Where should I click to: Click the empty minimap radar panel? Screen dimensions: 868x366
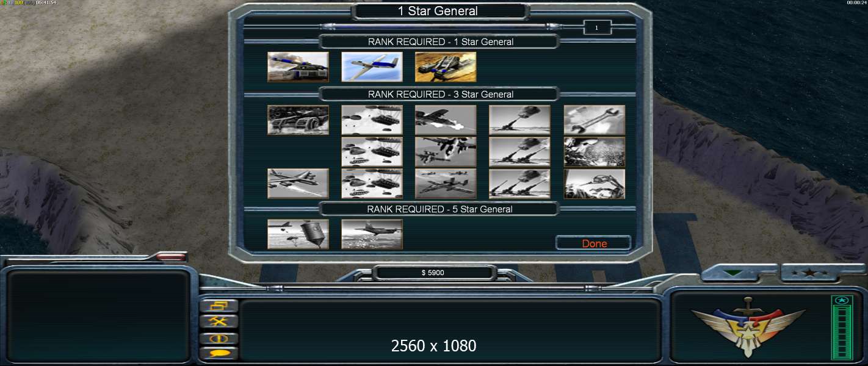click(98, 317)
